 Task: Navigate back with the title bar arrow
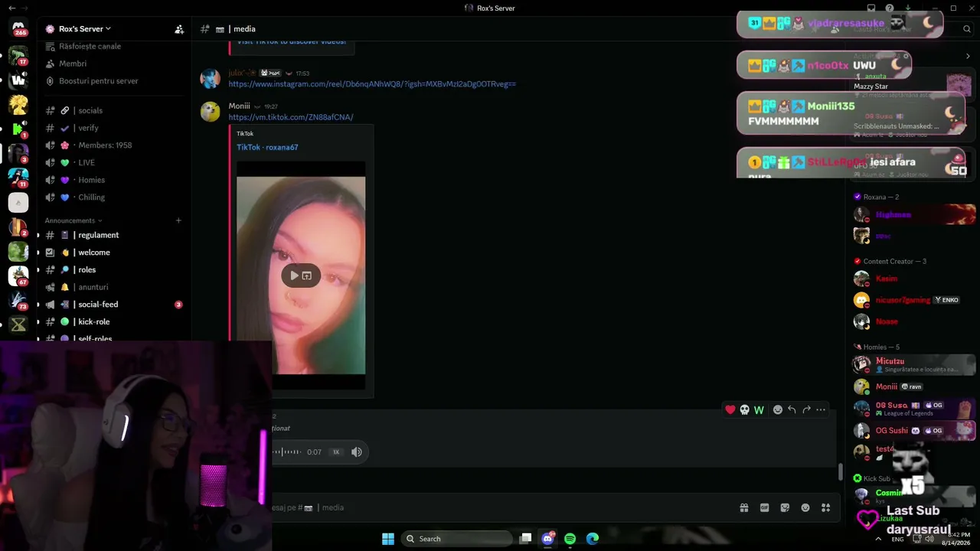click(x=11, y=8)
